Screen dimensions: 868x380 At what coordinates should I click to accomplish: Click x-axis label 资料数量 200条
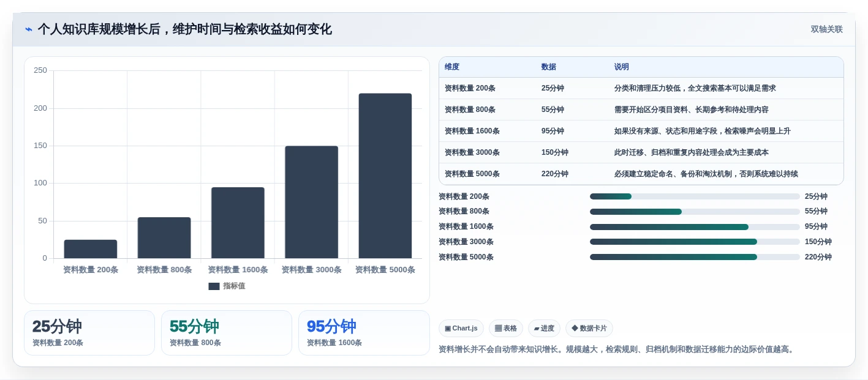[x=91, y=270]
